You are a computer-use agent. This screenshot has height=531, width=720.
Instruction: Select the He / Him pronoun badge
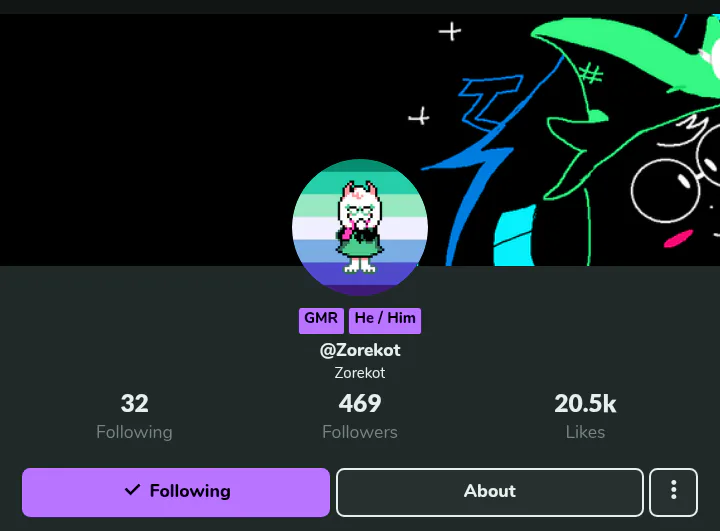click(x=385, y=320)
